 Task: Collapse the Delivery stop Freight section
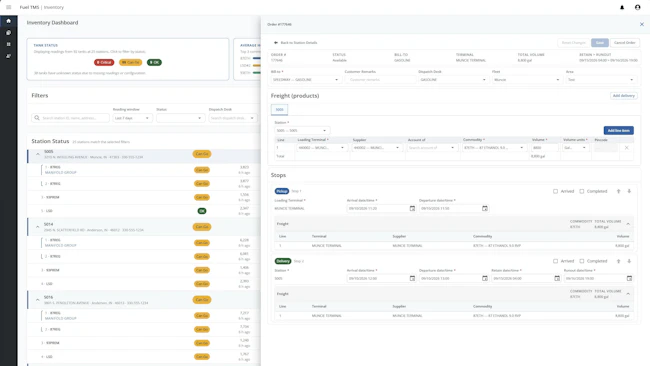[628, 294]
